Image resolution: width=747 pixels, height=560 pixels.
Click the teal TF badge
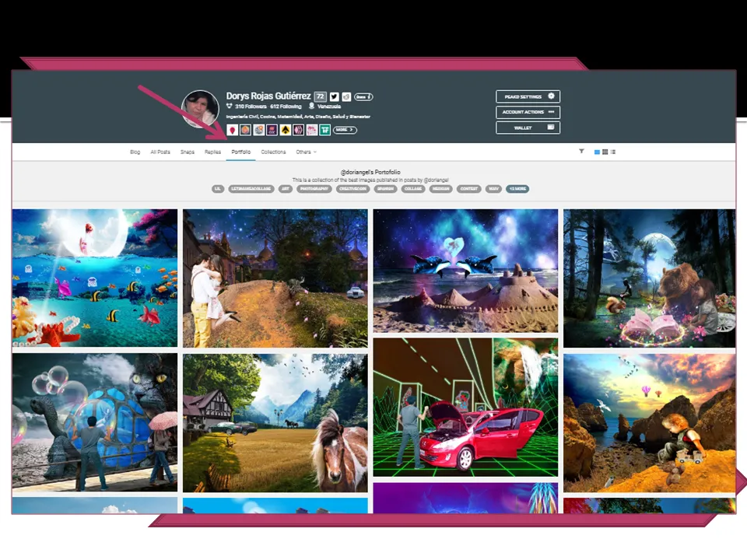[x=325, y=130]
